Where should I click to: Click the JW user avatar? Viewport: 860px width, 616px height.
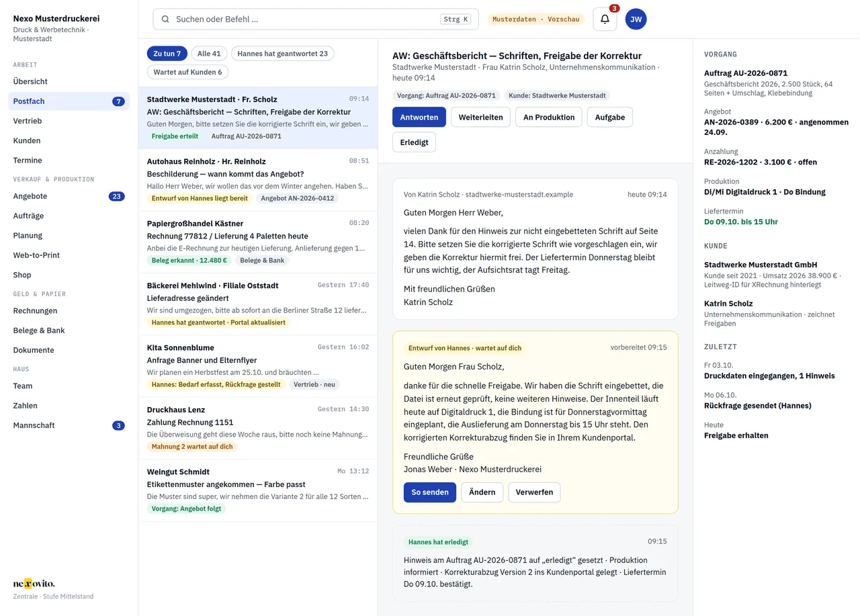(x=636, y=19)
